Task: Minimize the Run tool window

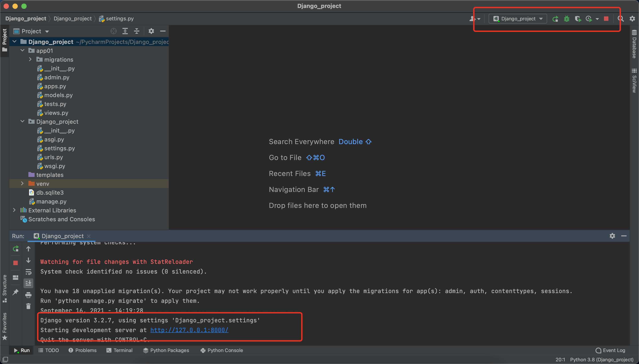Action: click(624, 236)
